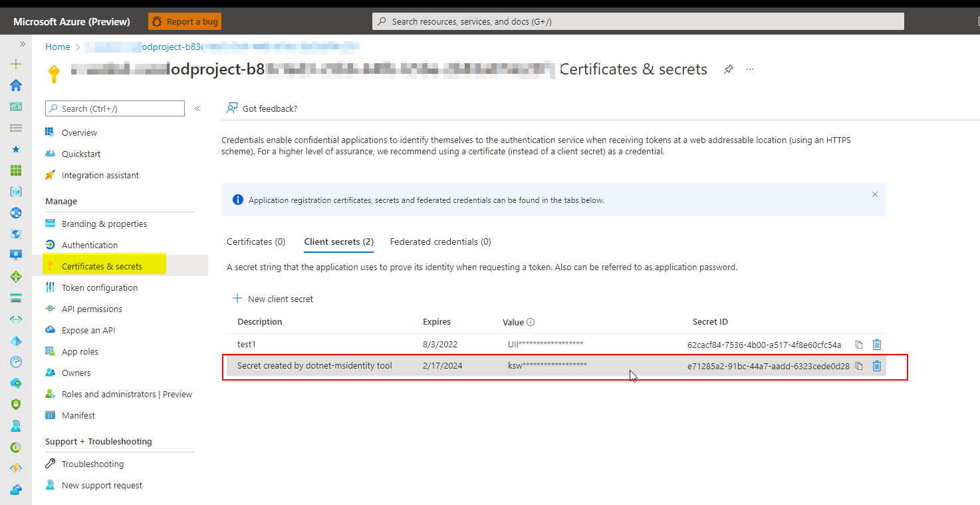
Task: Pin the Certificates & secrets page
Action: click(x=729, y=69)
